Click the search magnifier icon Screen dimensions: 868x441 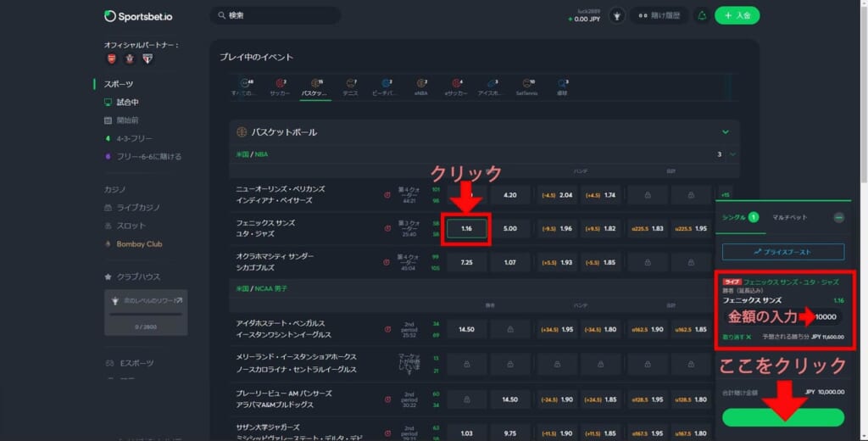pos(221,15)
